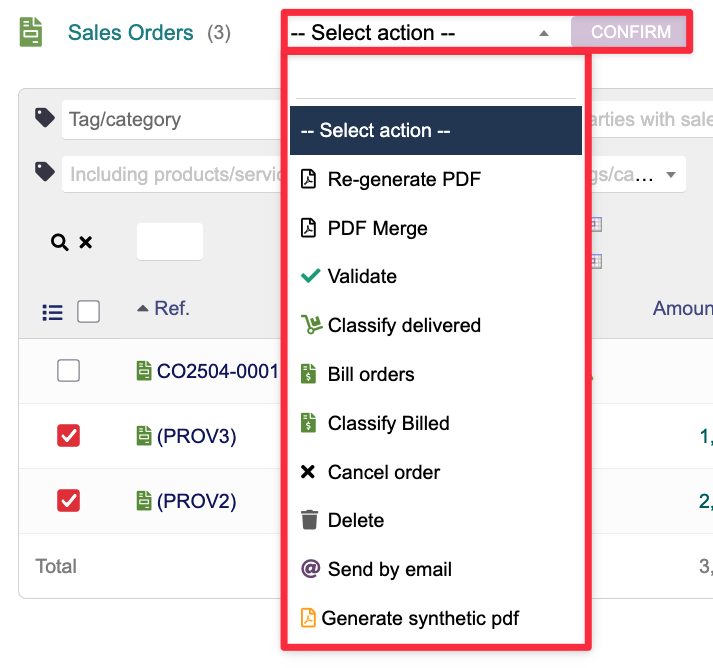The height and width of the screenshot is (668, 713).
Task: Select Send by email action
Action: tap(389, 570)
